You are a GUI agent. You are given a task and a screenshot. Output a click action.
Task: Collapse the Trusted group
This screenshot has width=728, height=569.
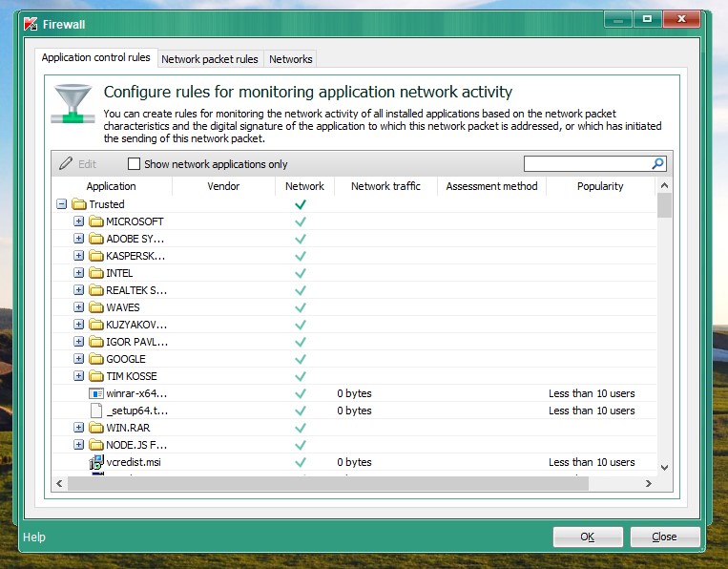coord(61,204)
